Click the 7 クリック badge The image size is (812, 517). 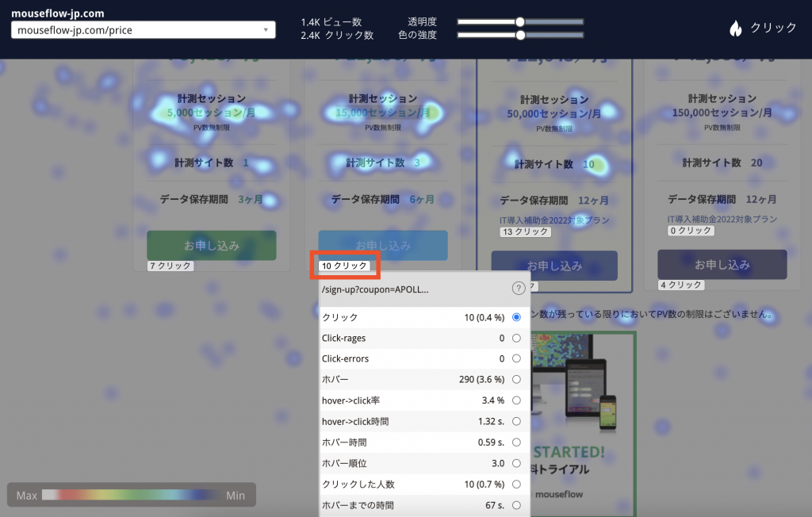[170, 266]
